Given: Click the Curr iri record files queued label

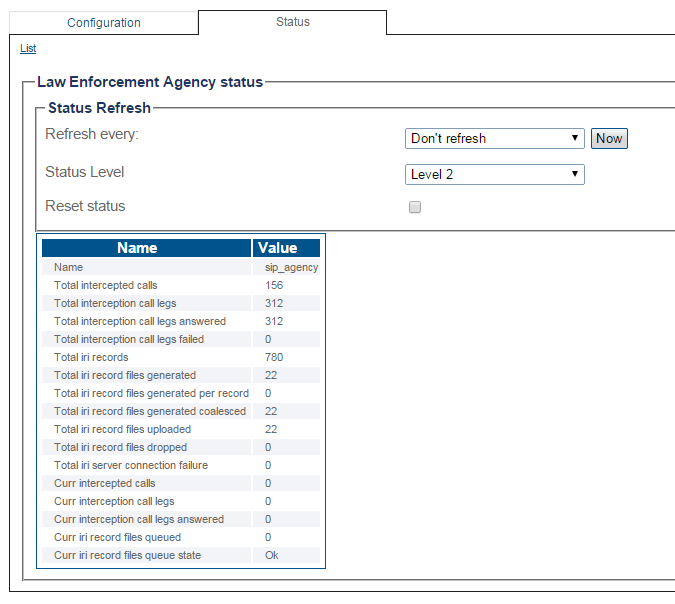Looking at the screenshot, I should click(x=117, y=537).
